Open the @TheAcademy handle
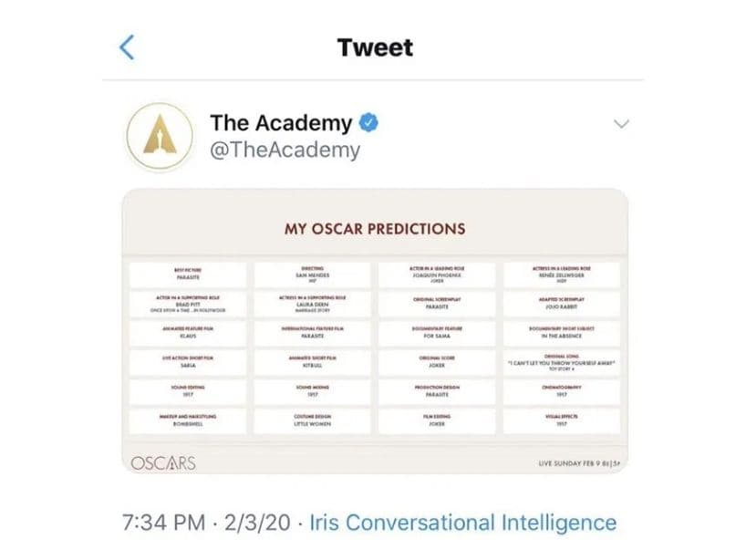The width and height of the screenshot is (746, 560). [285, 150]
